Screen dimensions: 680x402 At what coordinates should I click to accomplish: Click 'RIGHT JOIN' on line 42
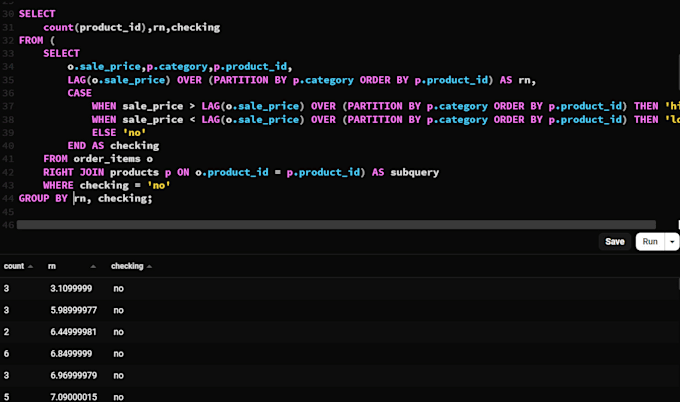tap(73, 172)
